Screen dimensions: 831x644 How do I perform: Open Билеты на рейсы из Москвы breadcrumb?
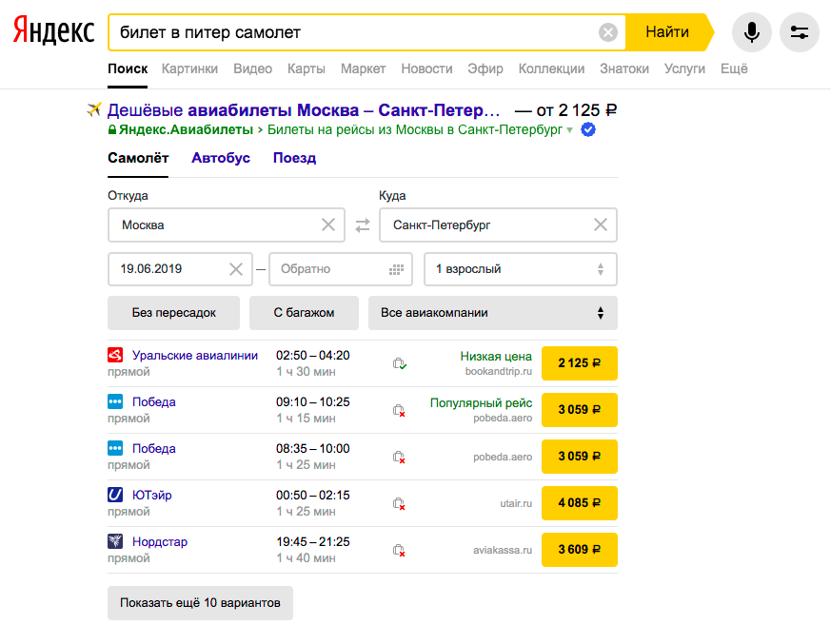(414, 129)
